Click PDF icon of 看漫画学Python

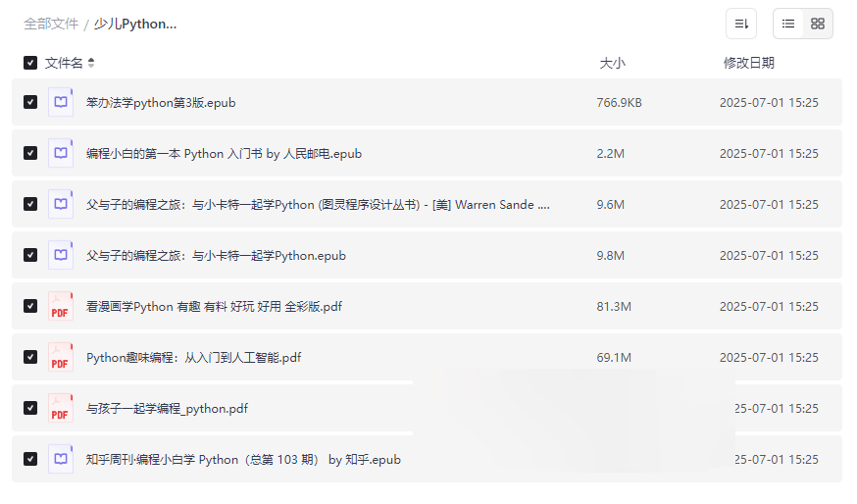click(x=61, y=306)
